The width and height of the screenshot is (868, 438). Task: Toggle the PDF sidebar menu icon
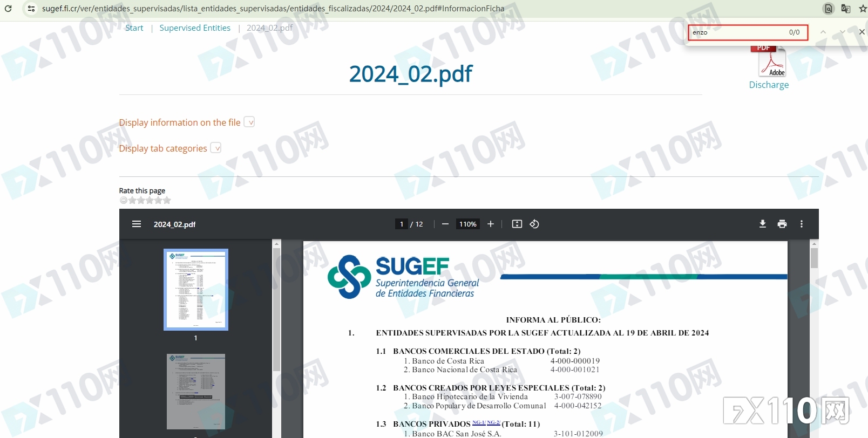pos(137,224)
